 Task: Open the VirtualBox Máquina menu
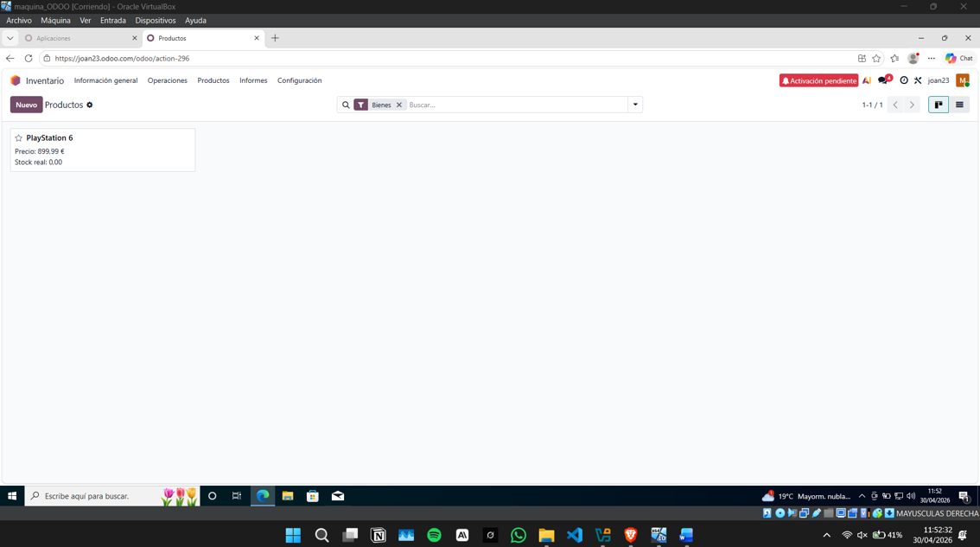(x=55, y=21)
